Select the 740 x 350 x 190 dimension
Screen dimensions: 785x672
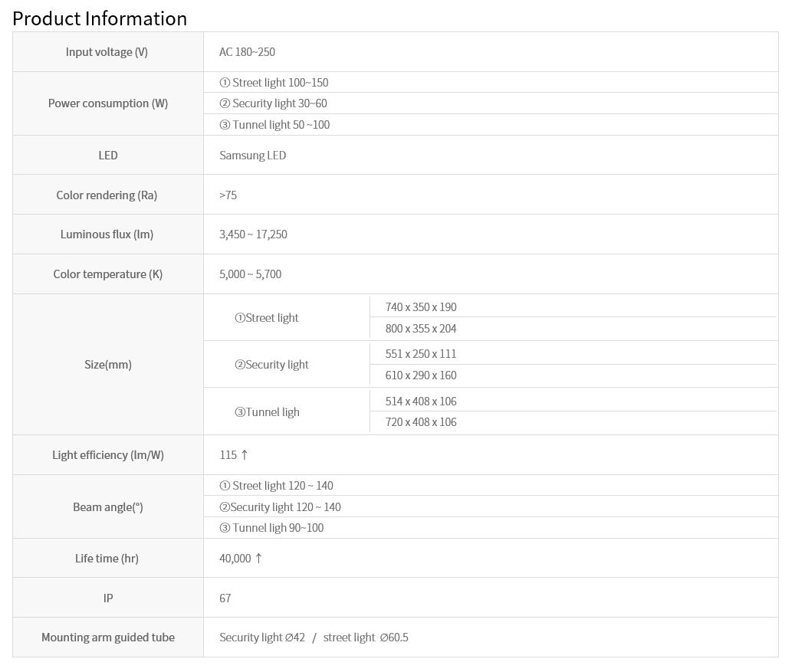[x=421, y=307]
